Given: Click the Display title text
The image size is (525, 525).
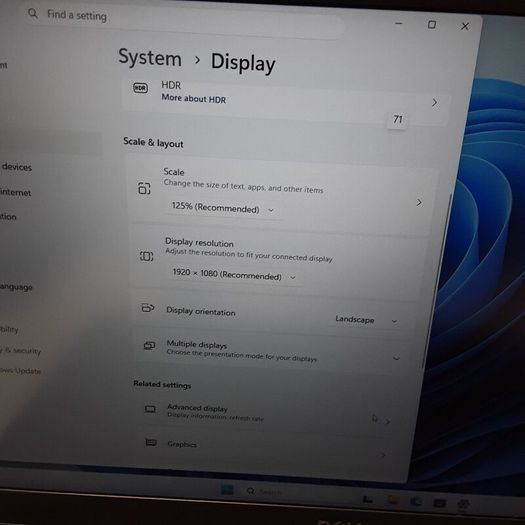Looking at the screenshot, I should click(243, 62).
